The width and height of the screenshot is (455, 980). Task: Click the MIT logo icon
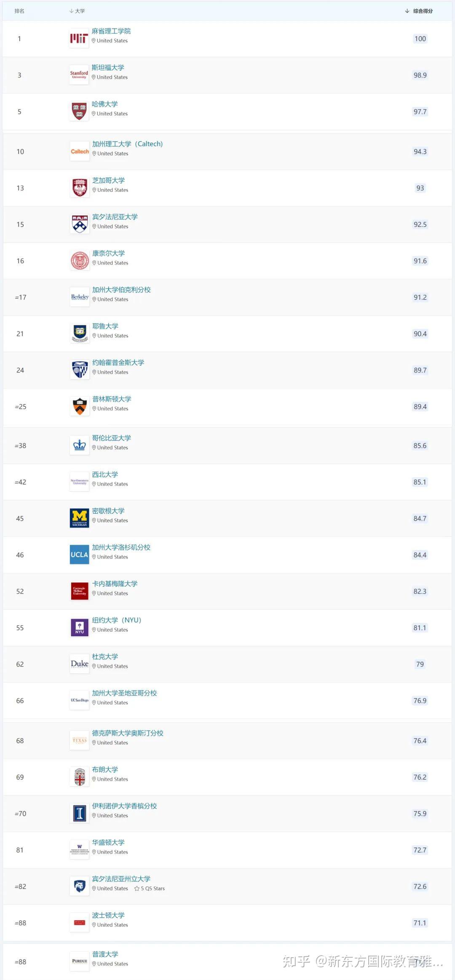click(x=79, y=39)
